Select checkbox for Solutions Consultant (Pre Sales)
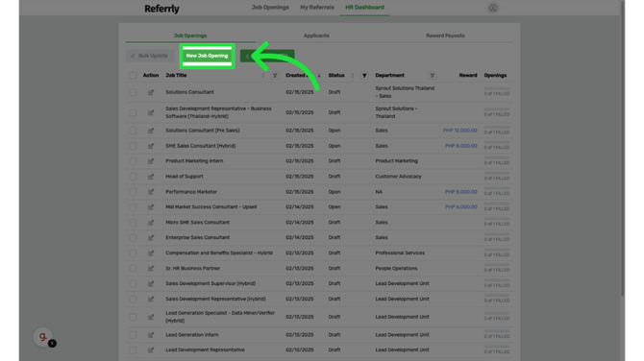 133,131
